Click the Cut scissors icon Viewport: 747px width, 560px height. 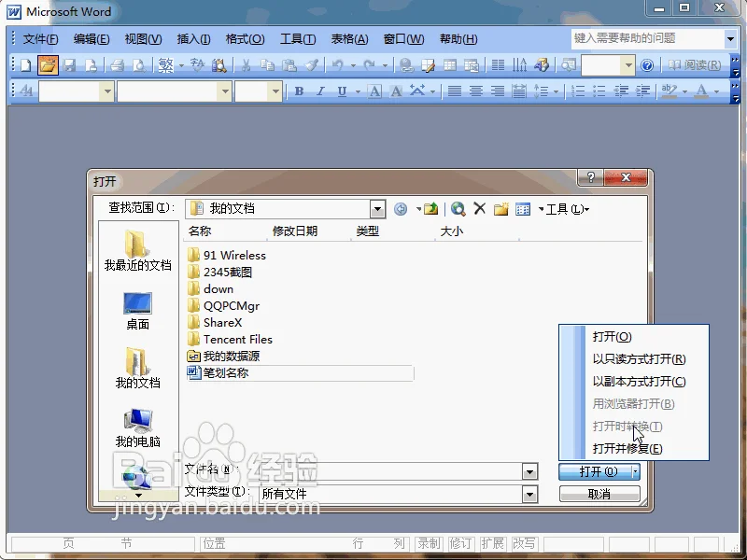246,64
